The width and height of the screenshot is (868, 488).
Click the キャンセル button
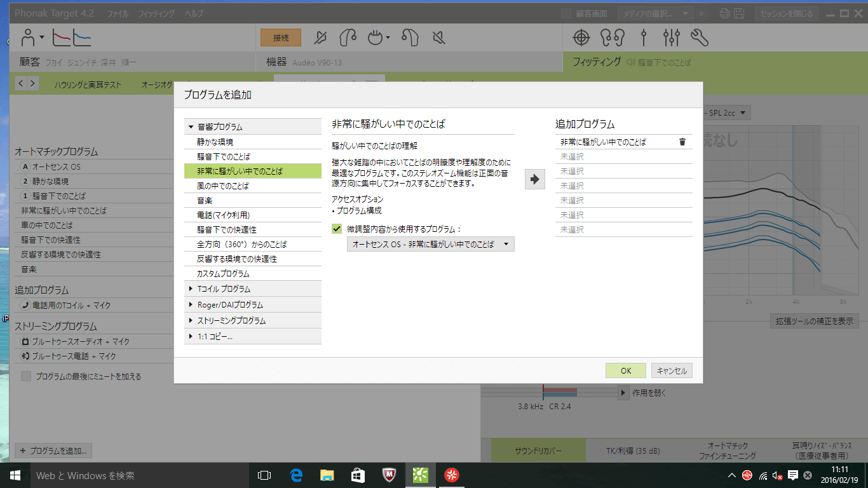[x=672, y=371]
